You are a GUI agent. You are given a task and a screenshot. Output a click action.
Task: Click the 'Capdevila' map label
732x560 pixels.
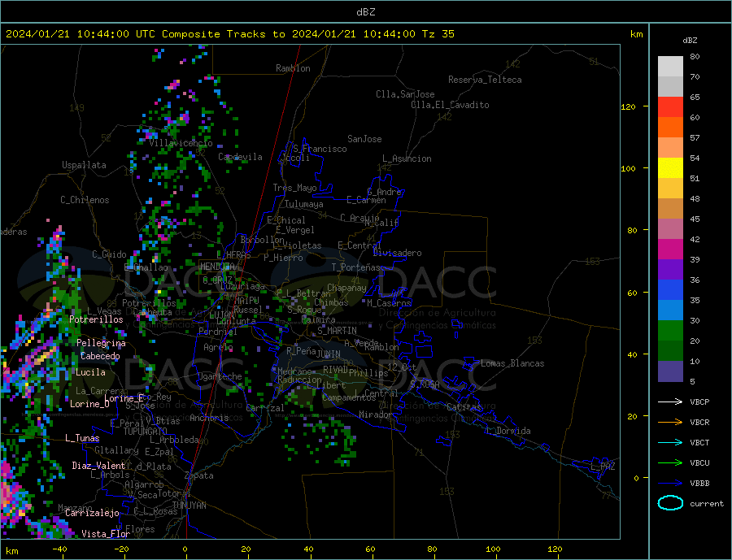240,157
